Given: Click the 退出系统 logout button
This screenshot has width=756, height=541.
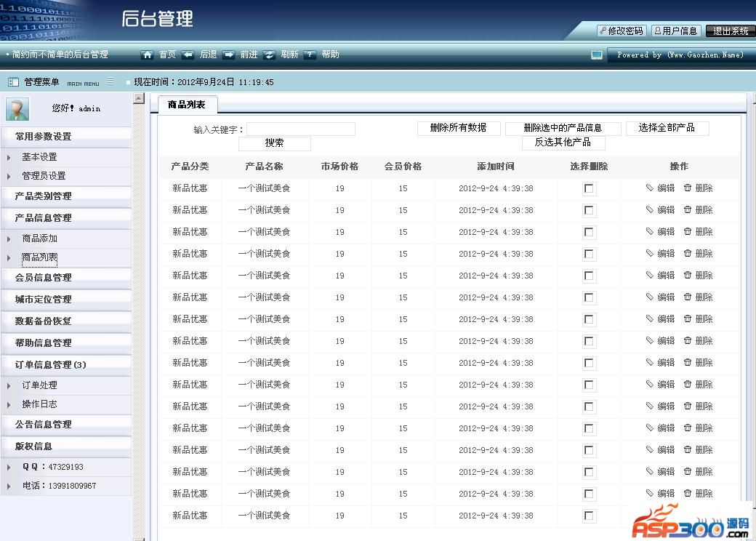Looking at the screenshot, I should (730, 31).
